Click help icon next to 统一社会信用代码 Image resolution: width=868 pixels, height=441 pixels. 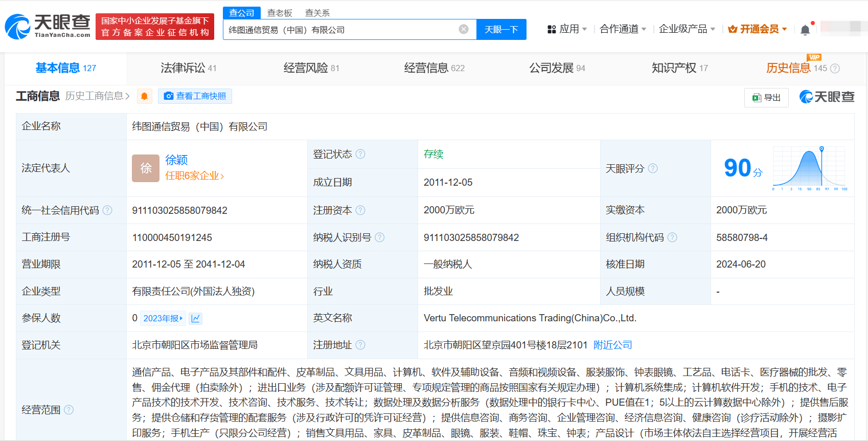tap(107, 210)
